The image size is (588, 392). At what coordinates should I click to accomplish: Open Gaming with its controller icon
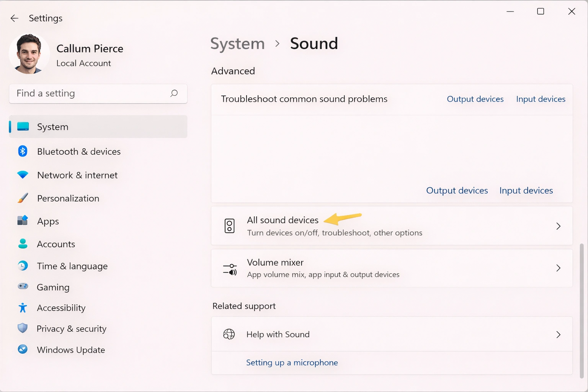[23, 287]
